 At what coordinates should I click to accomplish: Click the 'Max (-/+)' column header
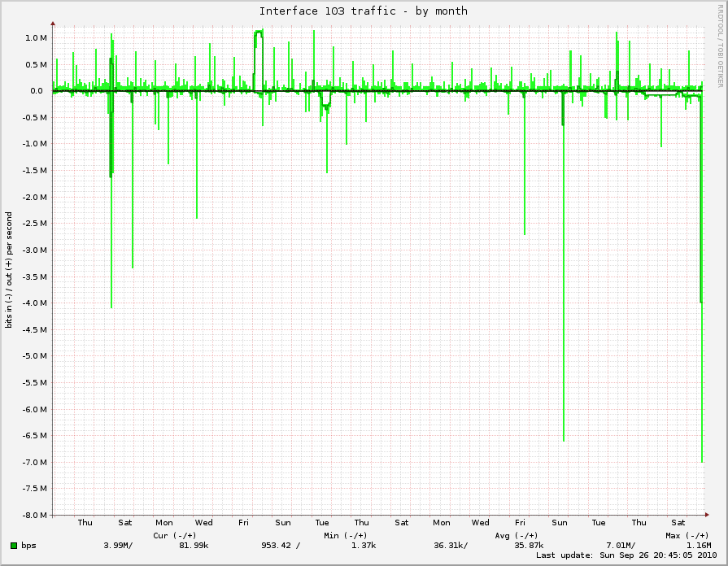[687, 535]
